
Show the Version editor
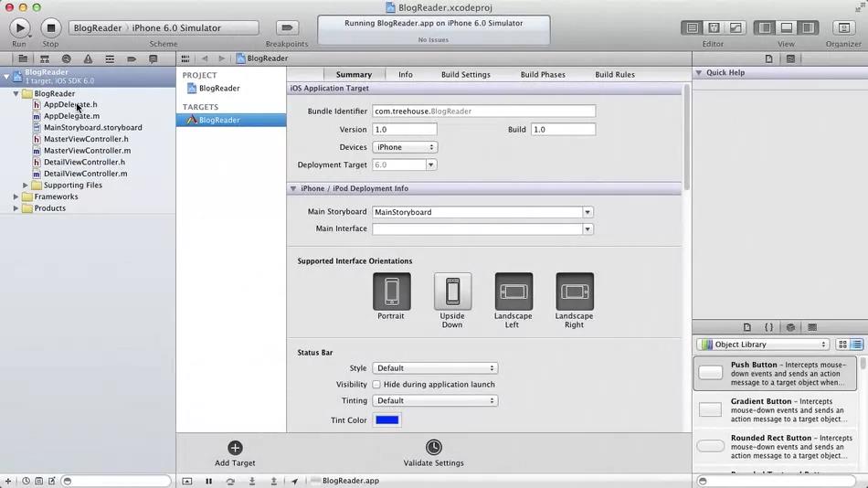(736, 27)
